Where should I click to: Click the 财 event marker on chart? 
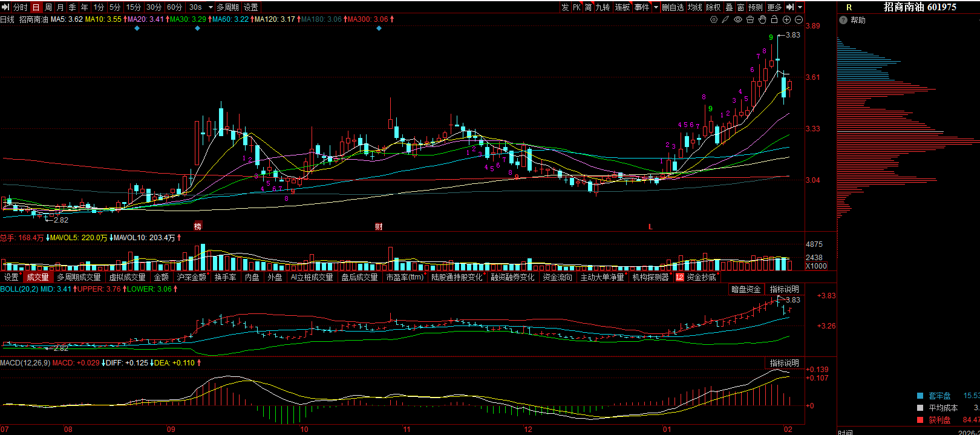pos(379,227)
